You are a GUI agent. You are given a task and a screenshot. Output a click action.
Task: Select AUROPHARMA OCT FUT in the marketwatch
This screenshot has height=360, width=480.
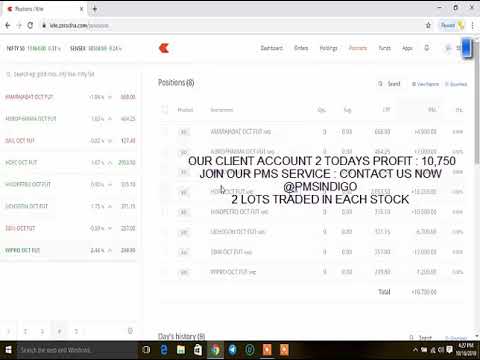coord(69,119)
